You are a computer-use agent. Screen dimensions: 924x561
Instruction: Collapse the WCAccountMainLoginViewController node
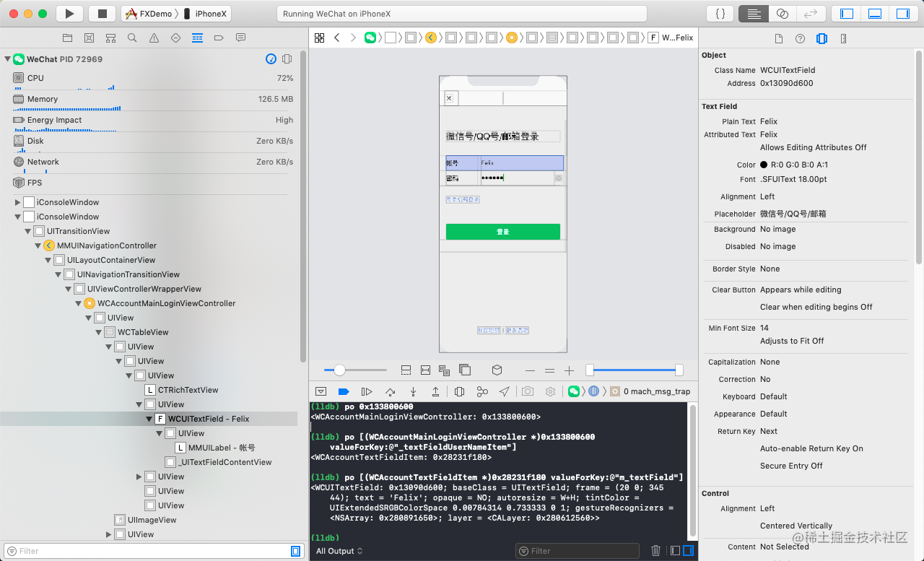78,303
